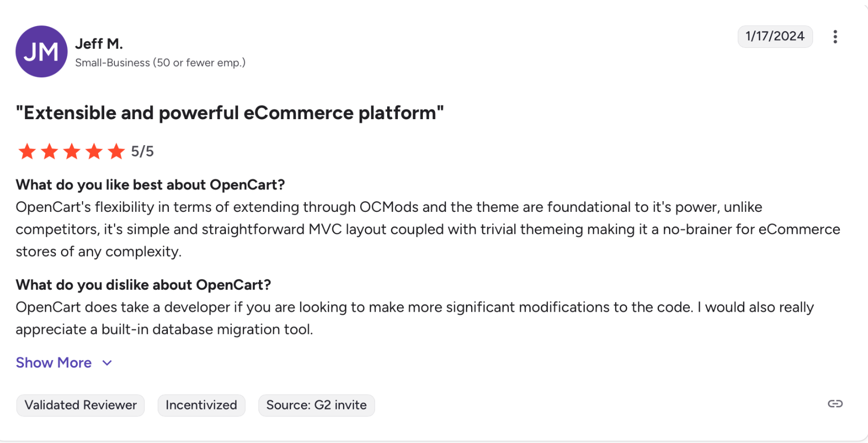Click the fifth rating star

pos(117,151)
